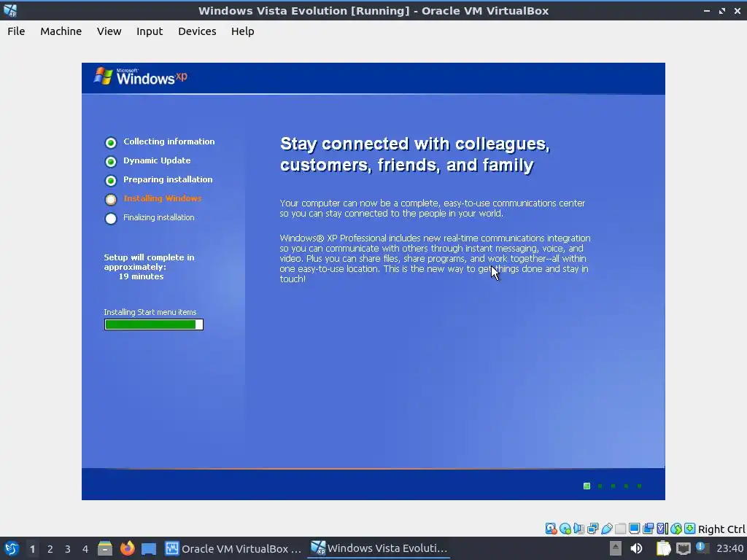Switch to workspace 3
The image size is (747, 560).
(x=68, y=549)
